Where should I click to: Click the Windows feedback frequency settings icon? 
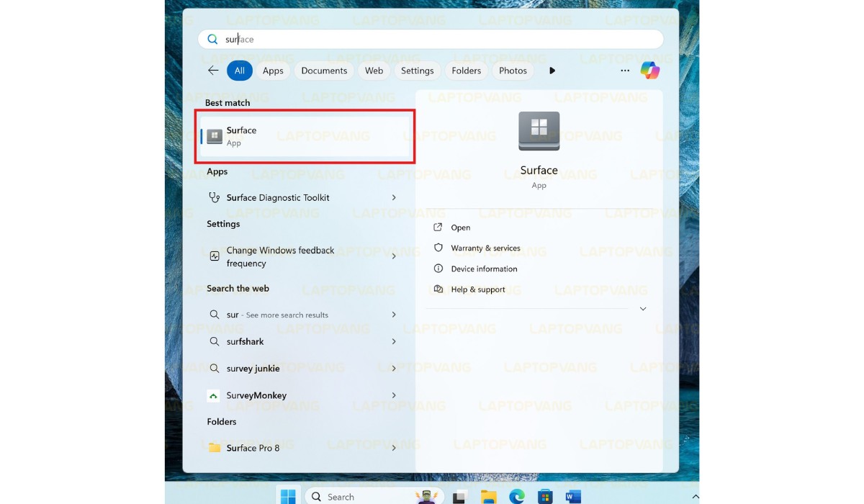pyautogui.click(x=215, y=256)
